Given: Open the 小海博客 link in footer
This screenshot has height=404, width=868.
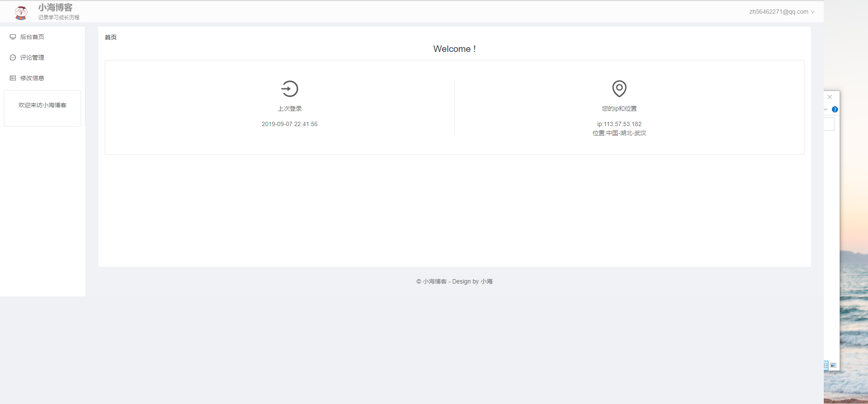Looking at the screenshot, I should pyautogui.click(x=434, y=281).
